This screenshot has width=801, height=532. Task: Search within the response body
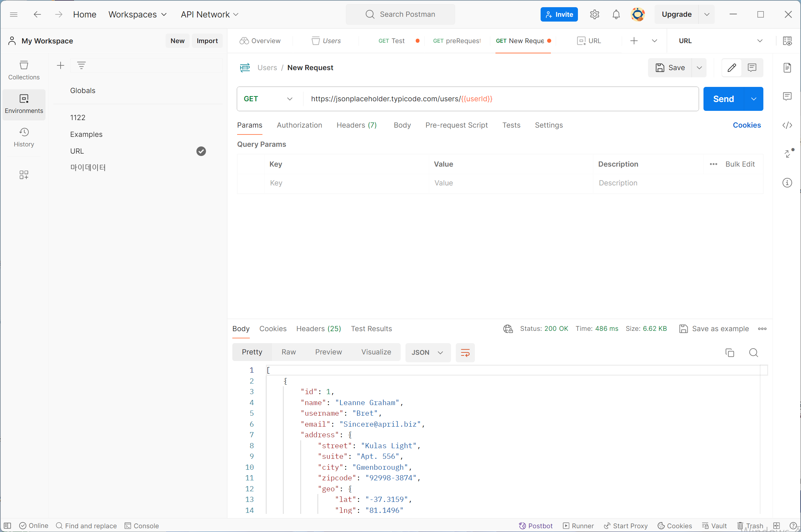(753, 352)
